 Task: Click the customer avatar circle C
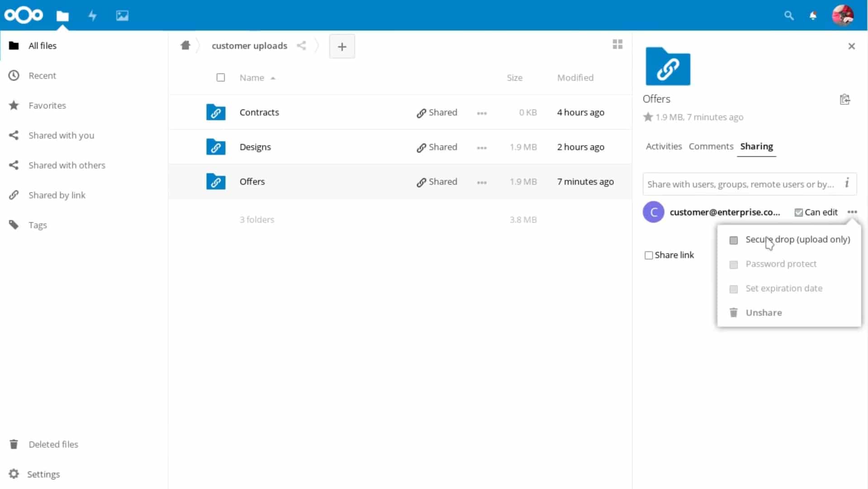tap(653, 212)
